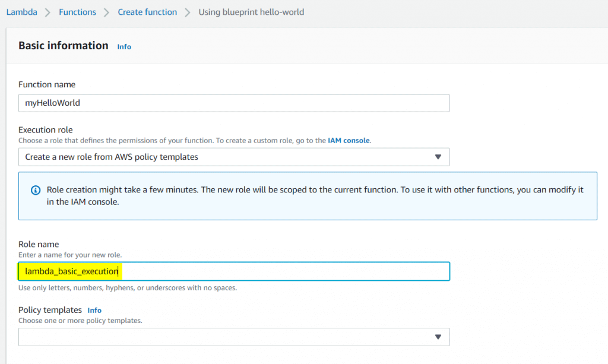
Task: Click the chevron after the Lambda breadcrumb
Action: pyautogui.click(x=46, y=12)
